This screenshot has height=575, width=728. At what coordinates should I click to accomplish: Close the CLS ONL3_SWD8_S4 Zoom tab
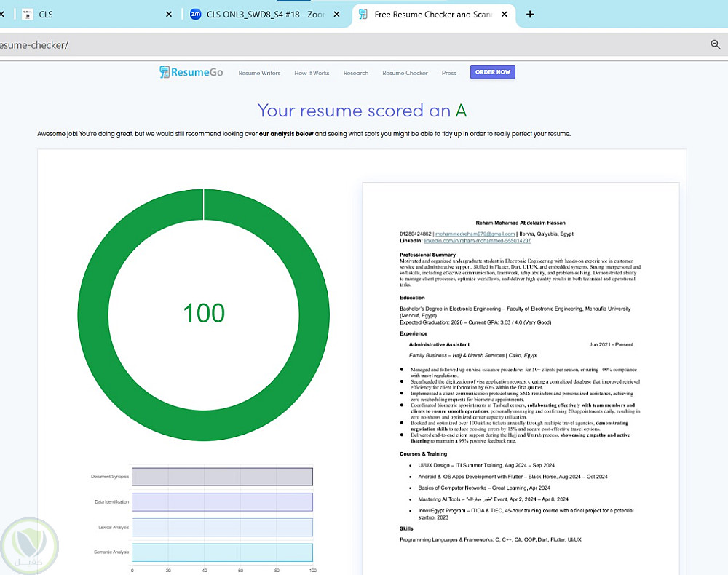pyautogui.click(x=336, y=15)
